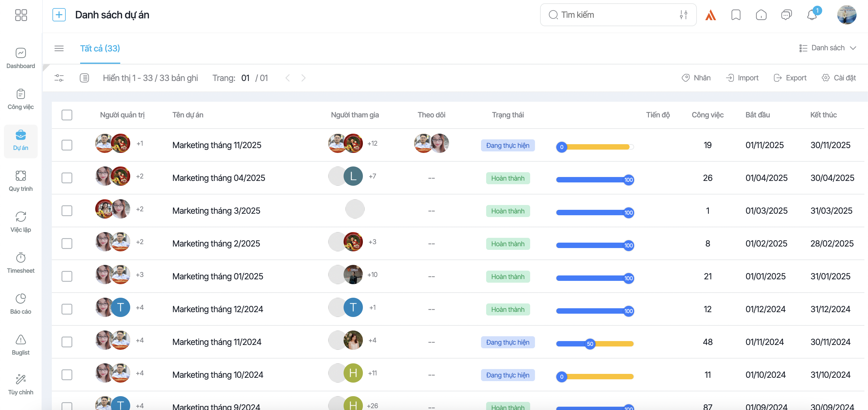
Task: Click the add new project plus icon
Action: tap(59, 15)
